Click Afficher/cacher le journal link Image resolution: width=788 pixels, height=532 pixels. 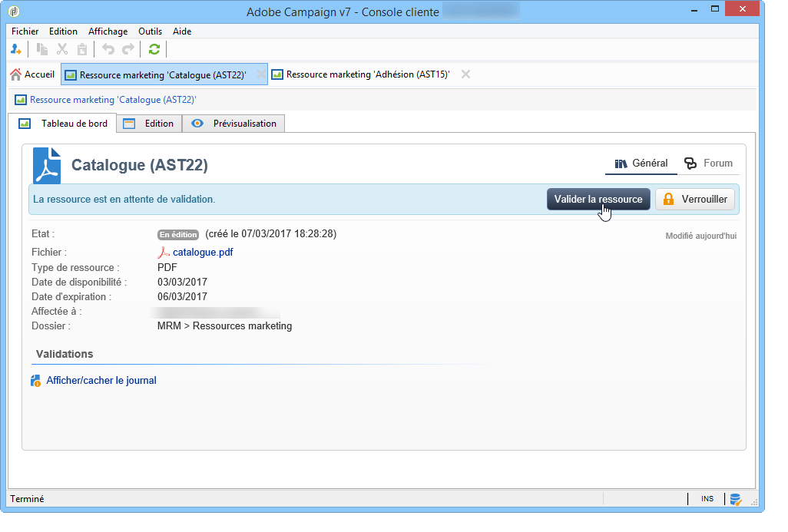pos(101,381)
